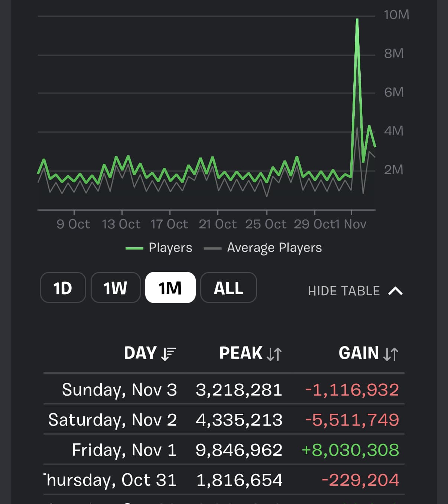Click the +8,030,308 gain value
The width and height of the screenshot is (448, 504).
tap(350, 450)
